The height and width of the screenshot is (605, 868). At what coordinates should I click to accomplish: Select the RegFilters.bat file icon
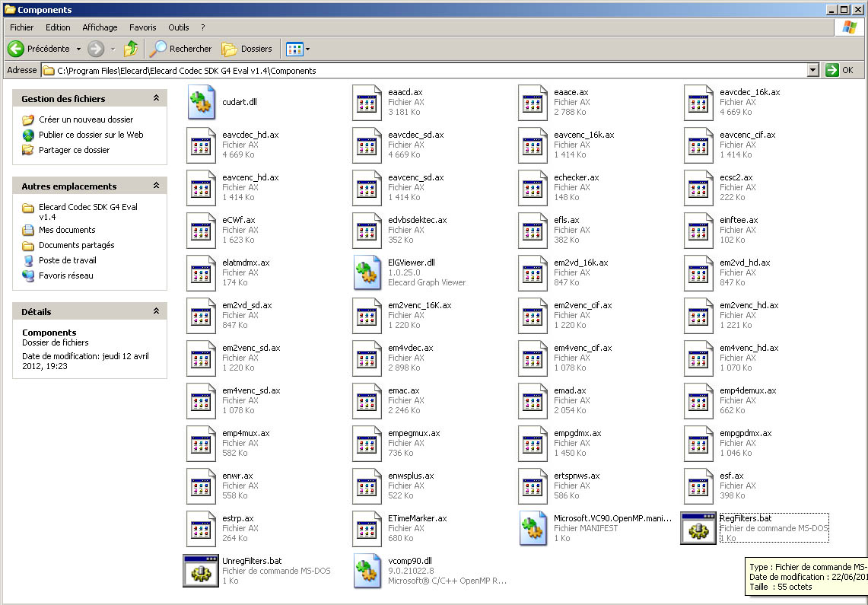point(698,528)
